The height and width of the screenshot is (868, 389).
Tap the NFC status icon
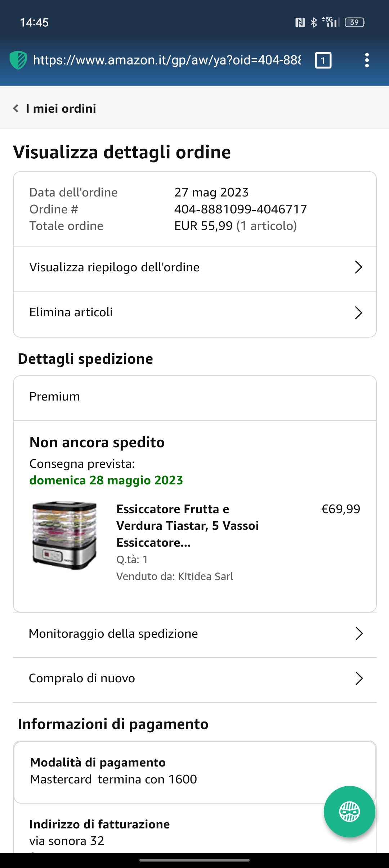click(300, 22)
